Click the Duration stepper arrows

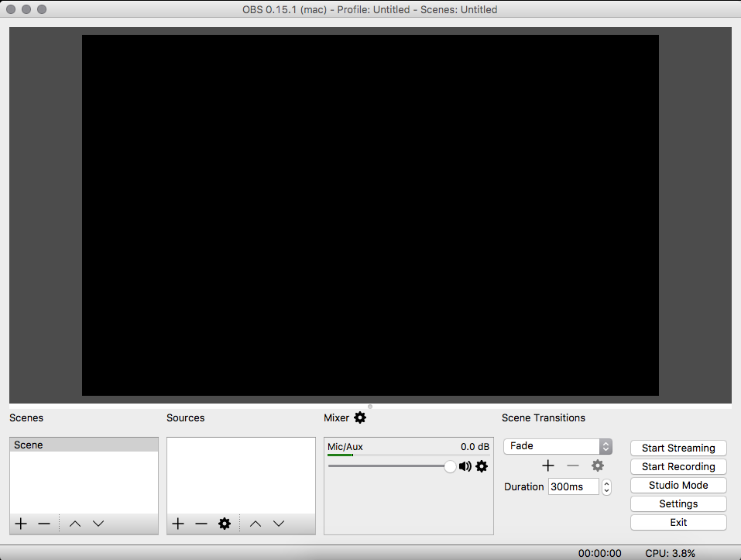[x=607, y=486]
